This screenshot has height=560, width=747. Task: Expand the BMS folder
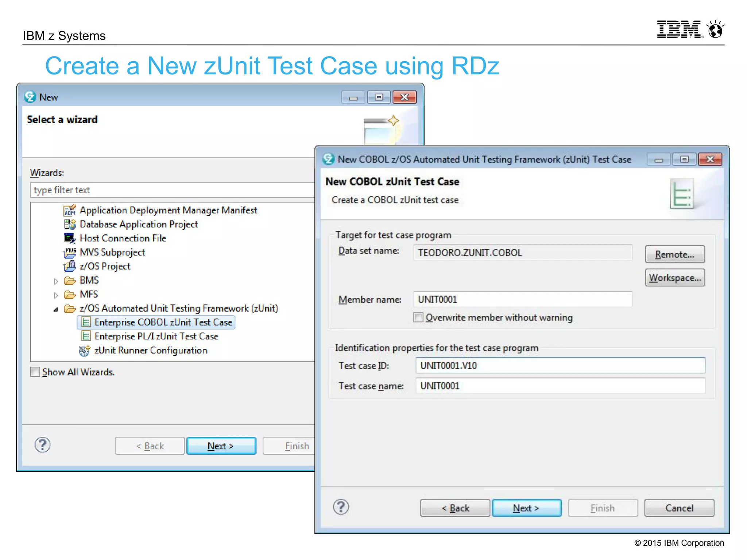pos(56,281)
